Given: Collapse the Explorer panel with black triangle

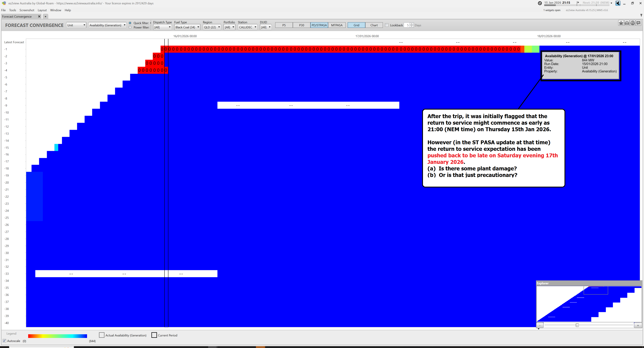Looking at the screenshot, I should 539,329.
